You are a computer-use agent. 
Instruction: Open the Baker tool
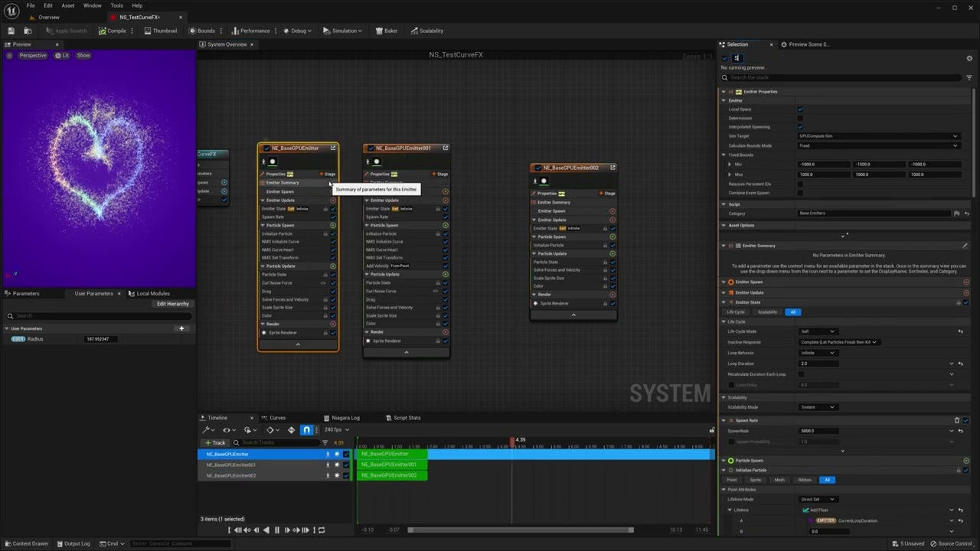[x=386, y=31]
